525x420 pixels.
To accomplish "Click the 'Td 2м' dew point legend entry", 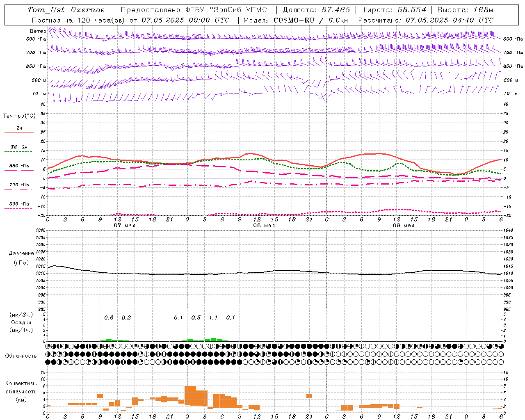I will click(19, 147).
